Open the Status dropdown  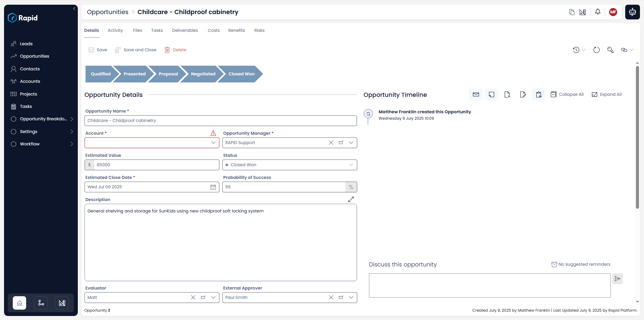tap(289, 165)
